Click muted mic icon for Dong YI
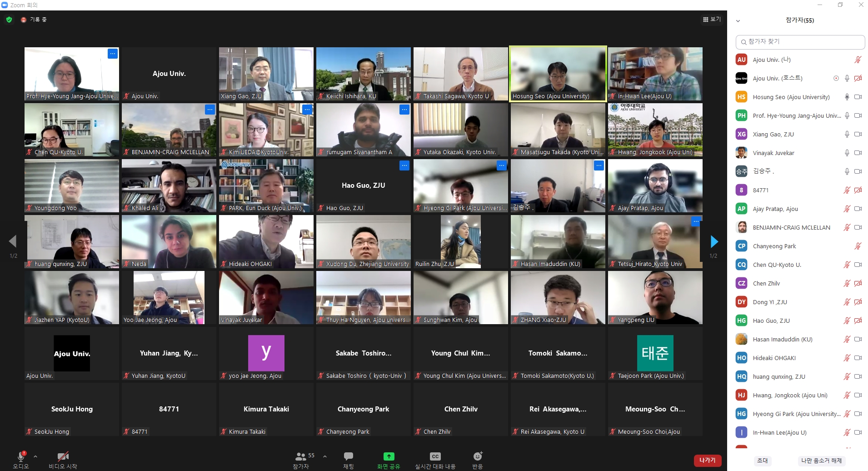Image resolution: width=868 pixels, height=471 pixels. [x=847, y=302]
